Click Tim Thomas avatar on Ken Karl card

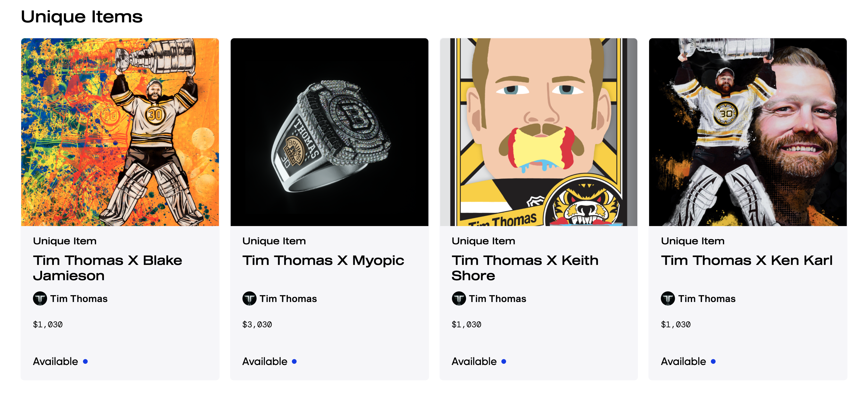click(668, 299)
